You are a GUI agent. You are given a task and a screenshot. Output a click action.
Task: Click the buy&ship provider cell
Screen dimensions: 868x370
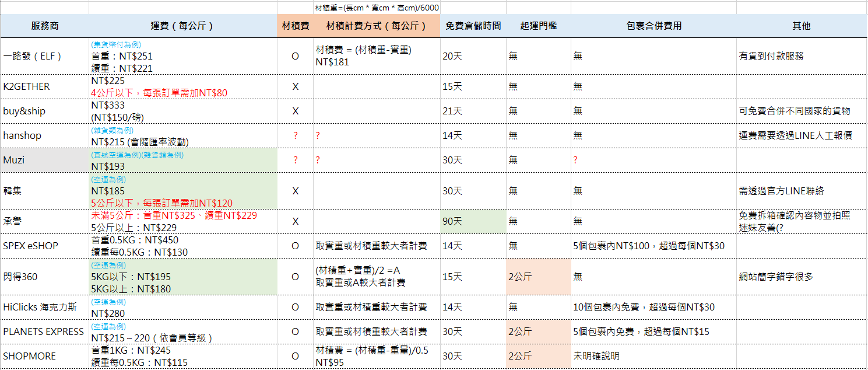click(45, 111)
